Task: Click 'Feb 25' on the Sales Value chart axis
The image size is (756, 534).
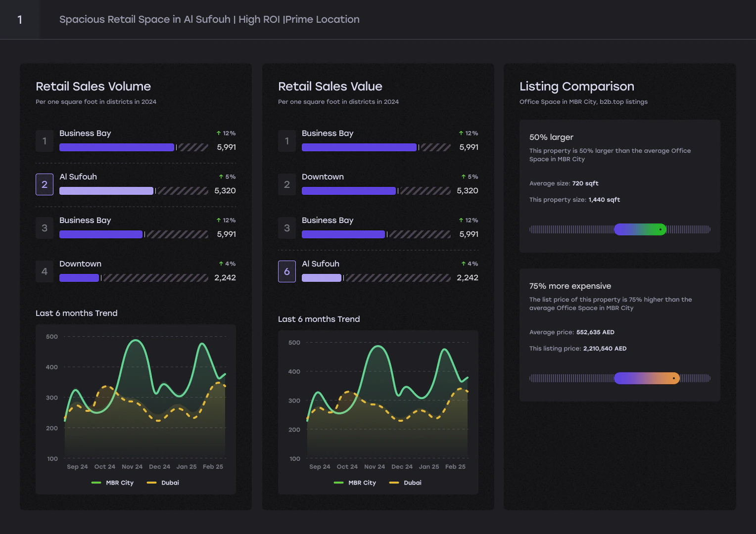Action: [455, 467]
